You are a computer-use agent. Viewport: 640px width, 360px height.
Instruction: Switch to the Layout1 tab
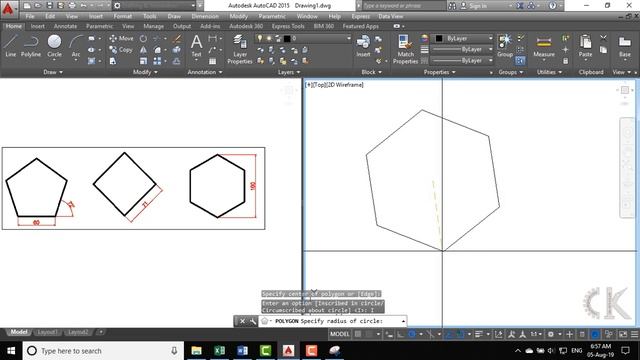(47, 332)
